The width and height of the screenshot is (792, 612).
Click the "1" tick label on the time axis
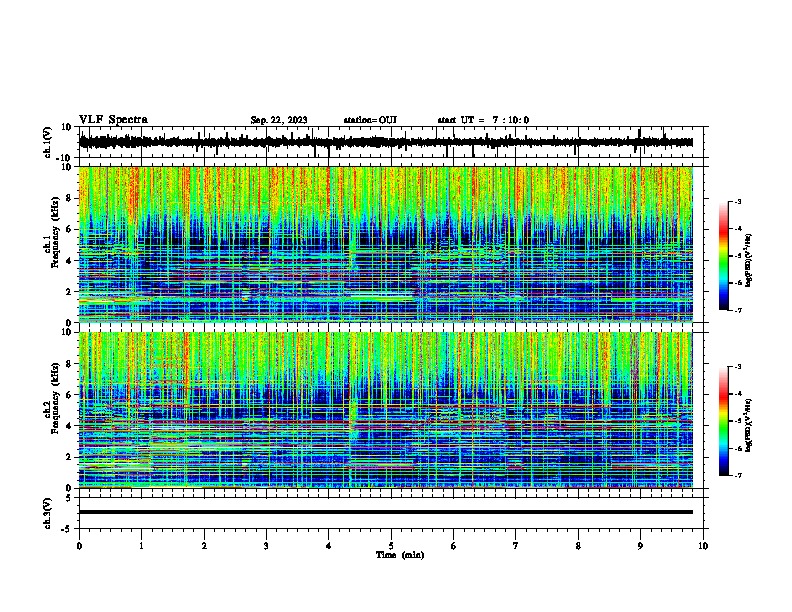click(x=141, y=546)
